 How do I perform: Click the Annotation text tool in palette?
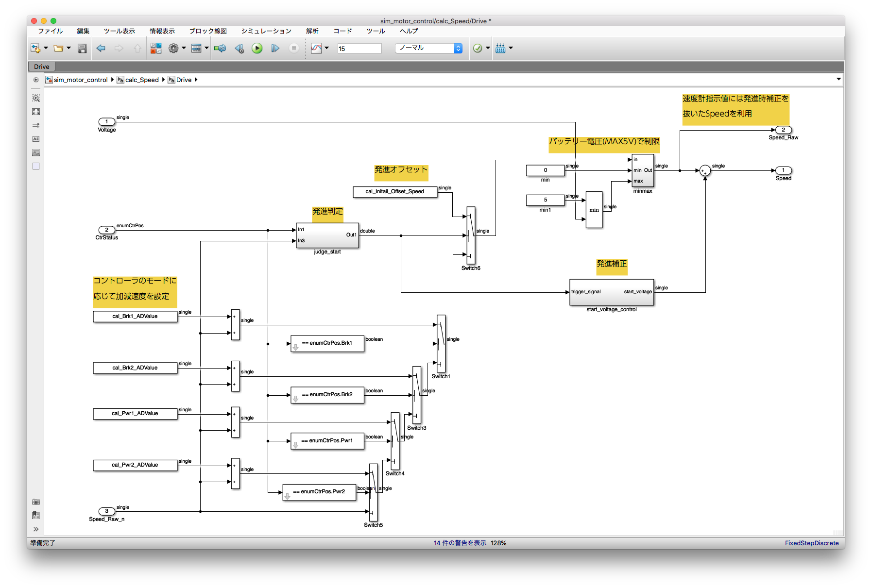tap(36, 139)
